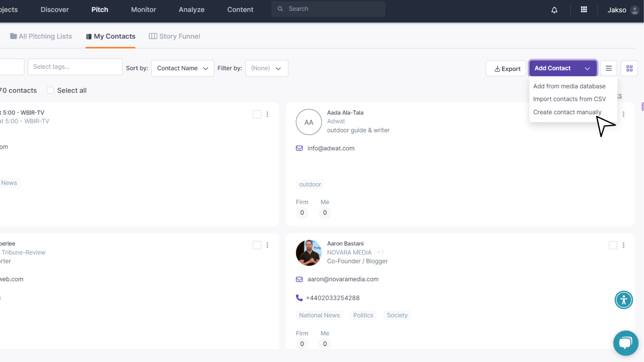
Task: Open Aaron Bastani contact name
Action: 345,244
